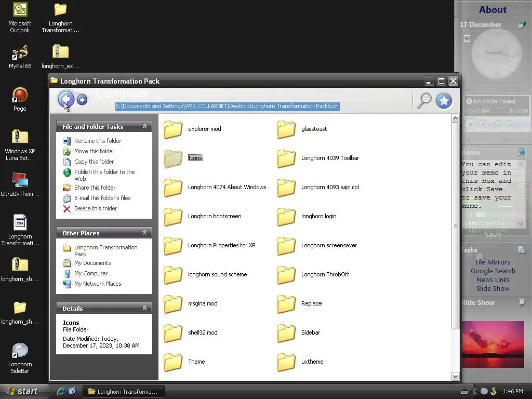Open My Network Places link
Image resolution: width=532 pixels, height=399 pixels.
92,284
